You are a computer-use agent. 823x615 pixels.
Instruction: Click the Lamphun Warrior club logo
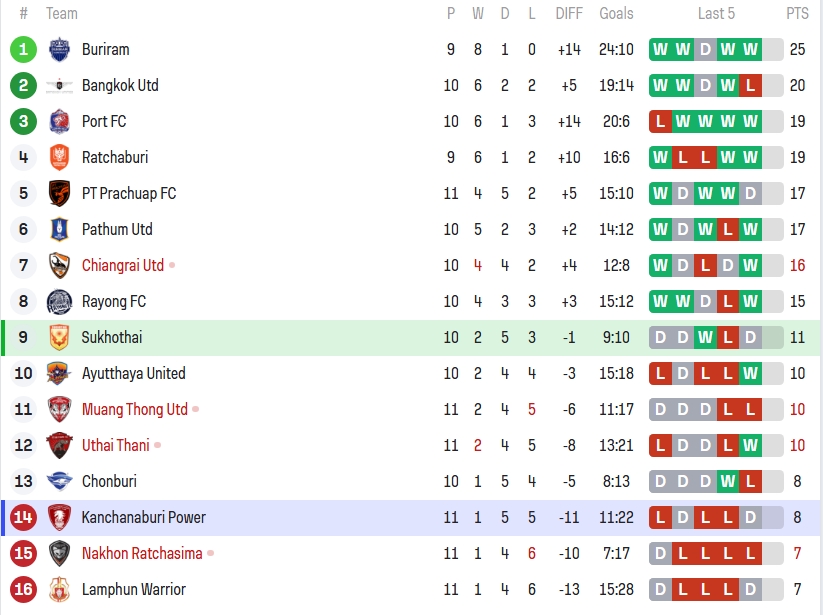pyautogui.click(x=59, y=589)
